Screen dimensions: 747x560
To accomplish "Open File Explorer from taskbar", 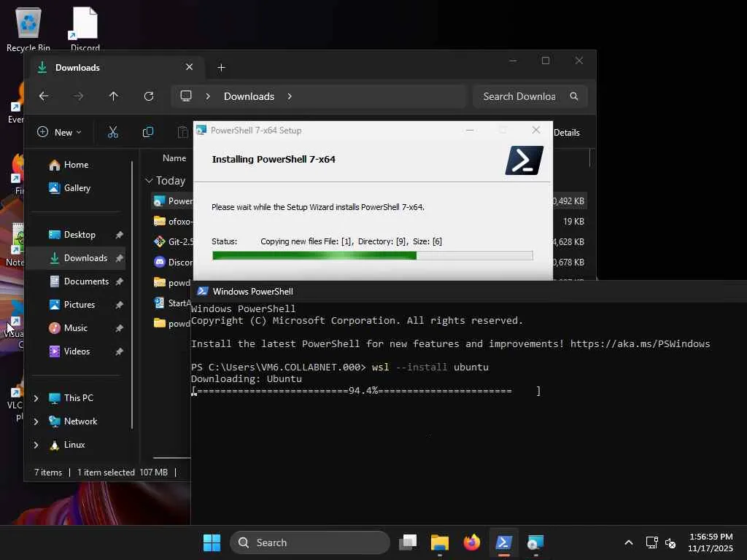I will point(440,542).
